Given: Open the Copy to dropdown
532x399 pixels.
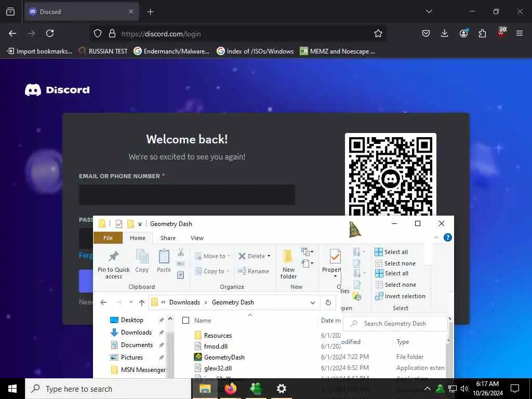Looking at the screenshot, I should pos(212,271).
